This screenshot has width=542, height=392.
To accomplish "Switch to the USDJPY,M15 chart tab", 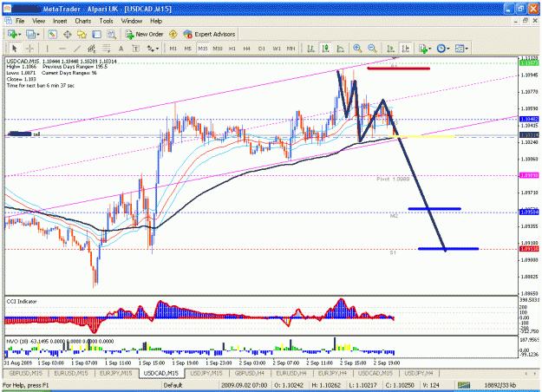I will 206,373.
